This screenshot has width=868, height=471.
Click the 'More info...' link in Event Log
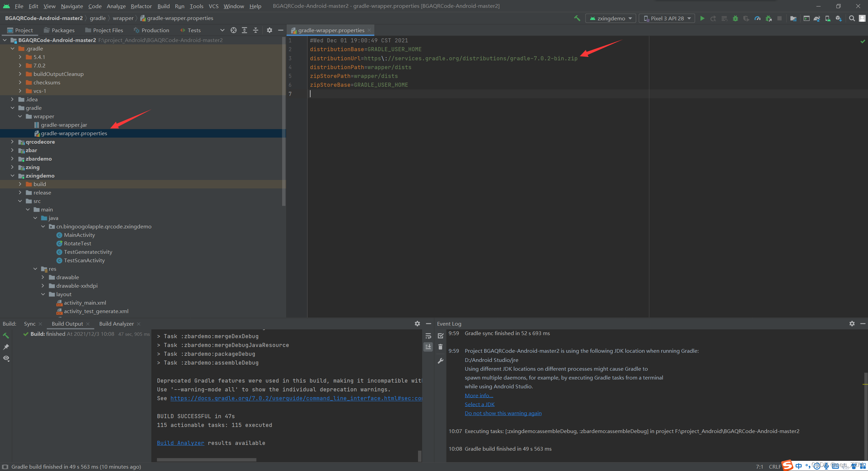[x=479, y=395]
